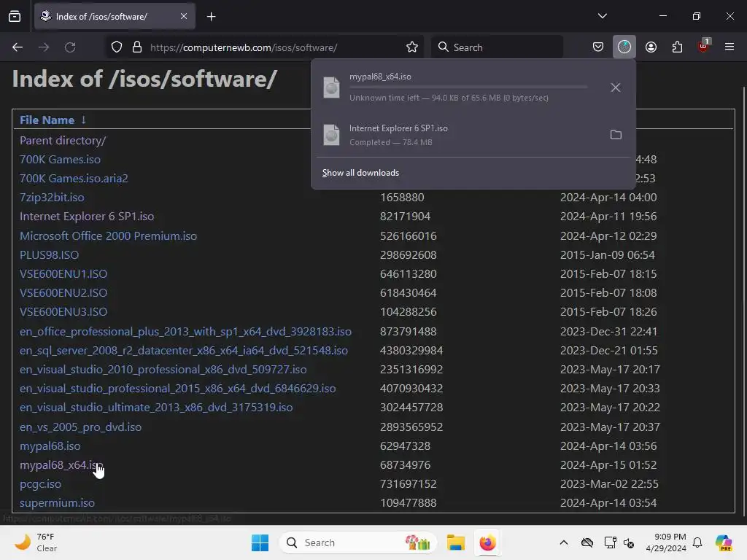747x560 pixels.
Task: Click the taskbar clock showing 9:09 PM
Action: [x=665, y=542]
